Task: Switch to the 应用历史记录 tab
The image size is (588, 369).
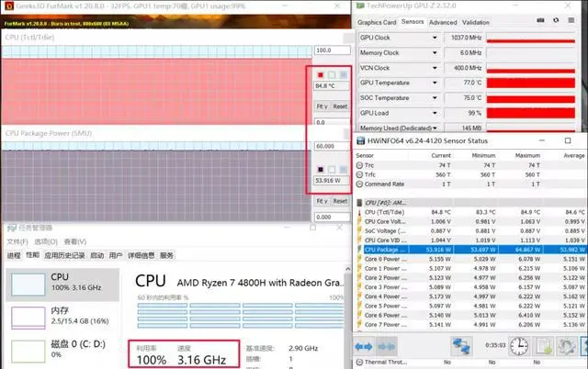Action: pyautogui.click(x=64, y=255)
